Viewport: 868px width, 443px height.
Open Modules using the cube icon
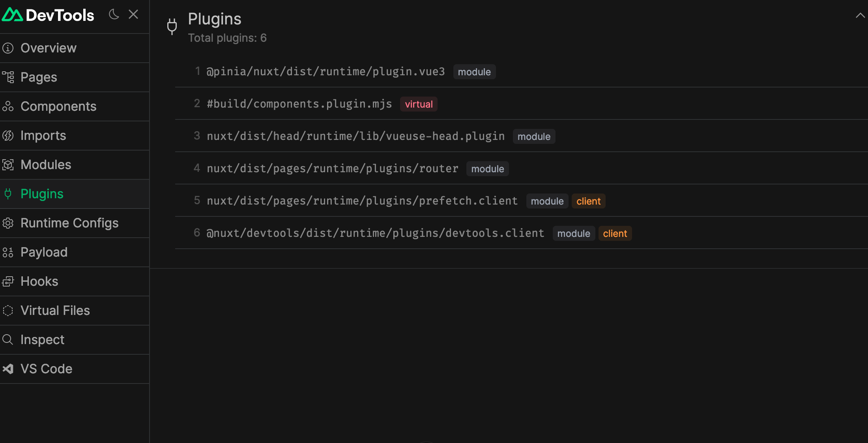[x=8, y=165]
